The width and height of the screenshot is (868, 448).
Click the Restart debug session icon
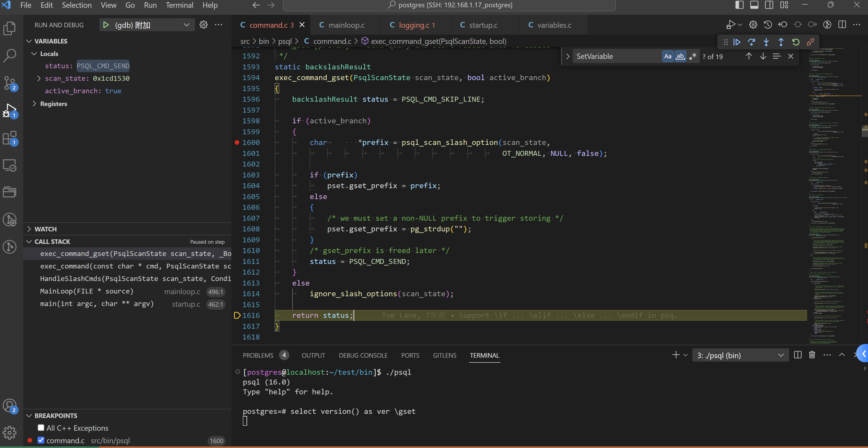796,42
